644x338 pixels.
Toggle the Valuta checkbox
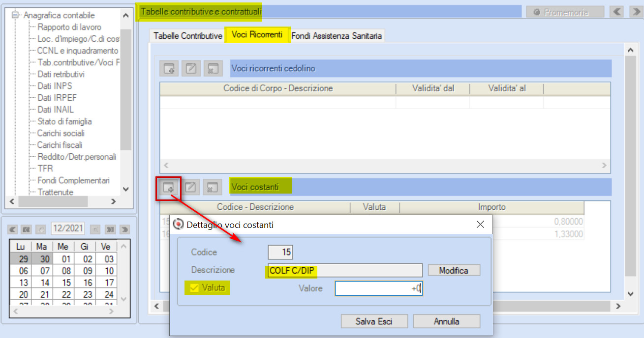coord(194,288)
